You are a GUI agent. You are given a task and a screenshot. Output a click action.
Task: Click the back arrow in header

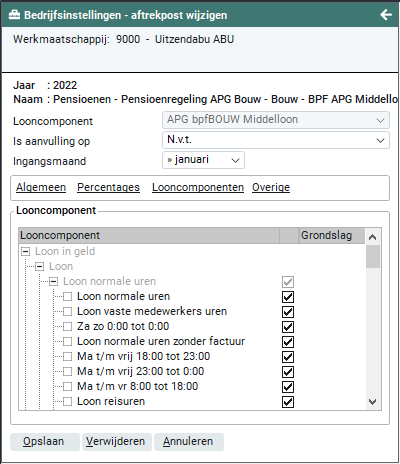tap(386, 15)
